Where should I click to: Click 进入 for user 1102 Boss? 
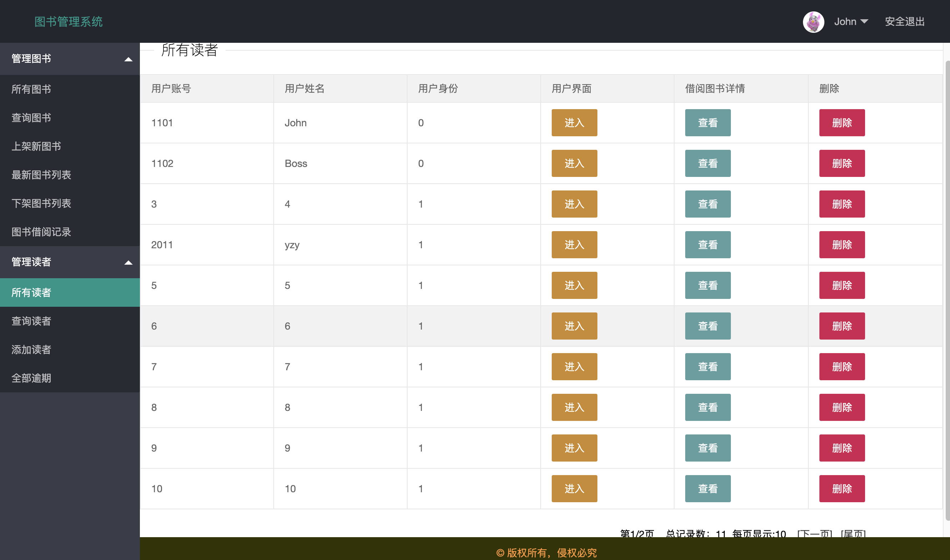(574, 163)
